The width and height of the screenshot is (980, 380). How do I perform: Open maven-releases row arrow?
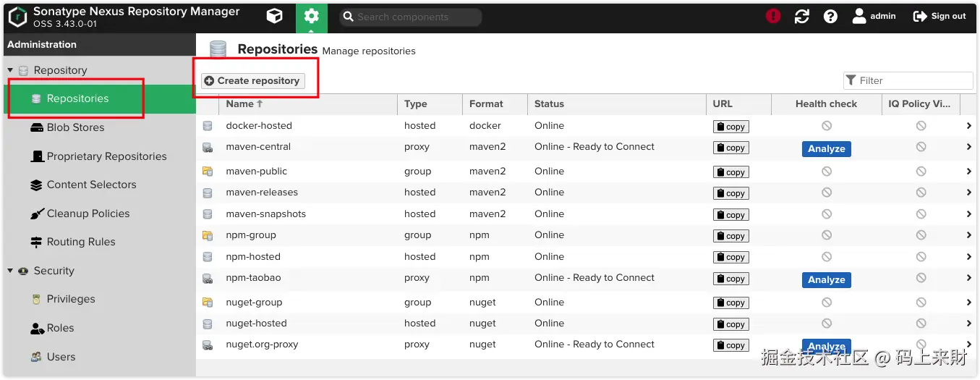968,193
